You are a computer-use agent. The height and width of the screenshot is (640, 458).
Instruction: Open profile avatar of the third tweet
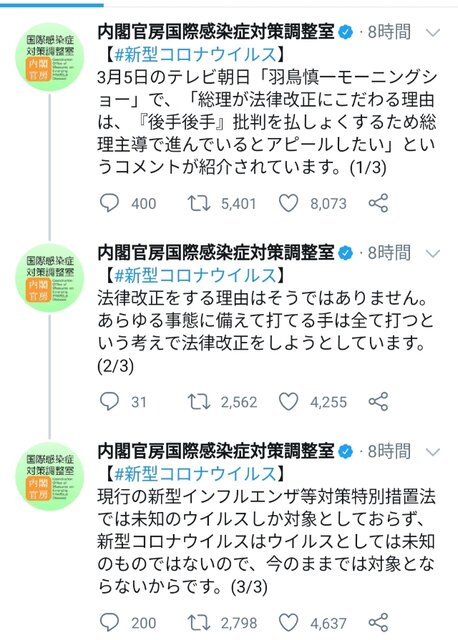click(x=50, y=476)
